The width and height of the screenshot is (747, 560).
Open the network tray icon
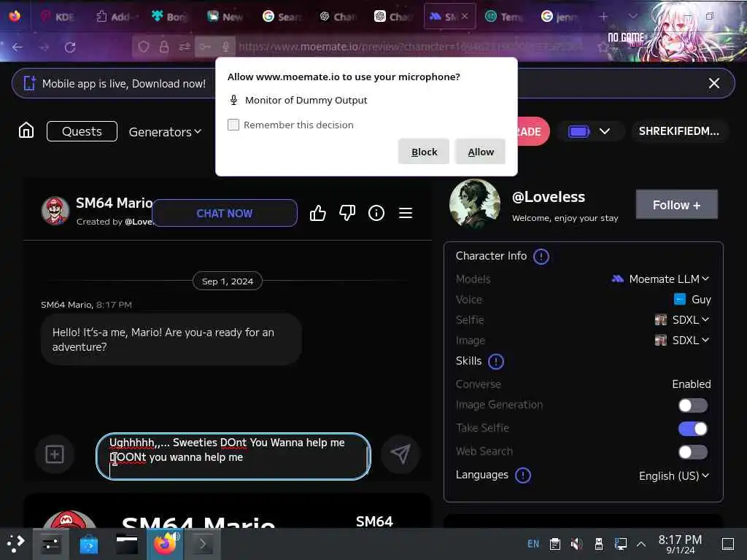click(x=620, y=543)
